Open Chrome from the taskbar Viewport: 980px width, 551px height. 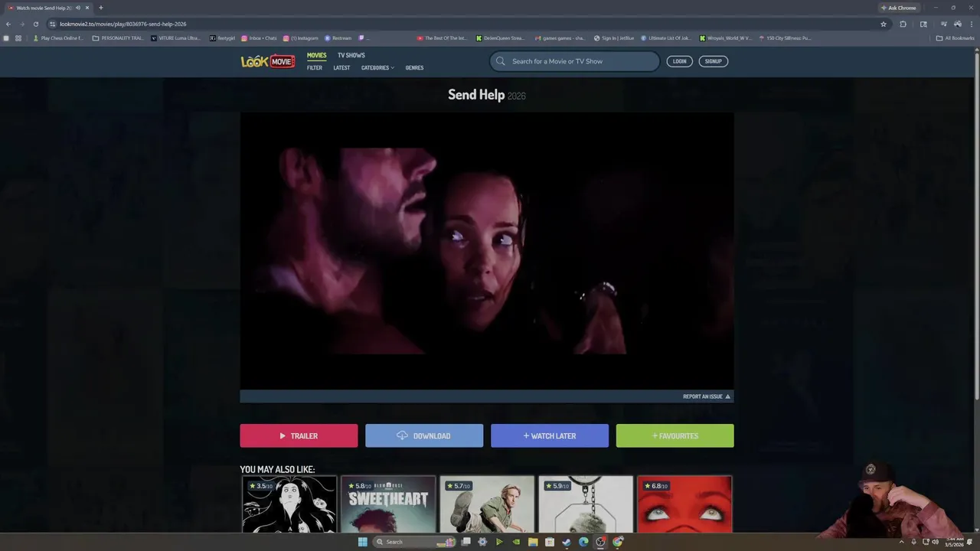(617, 542)
